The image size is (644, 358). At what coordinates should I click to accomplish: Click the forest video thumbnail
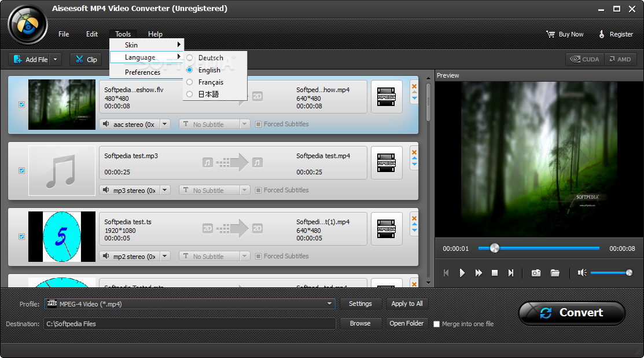61,105
